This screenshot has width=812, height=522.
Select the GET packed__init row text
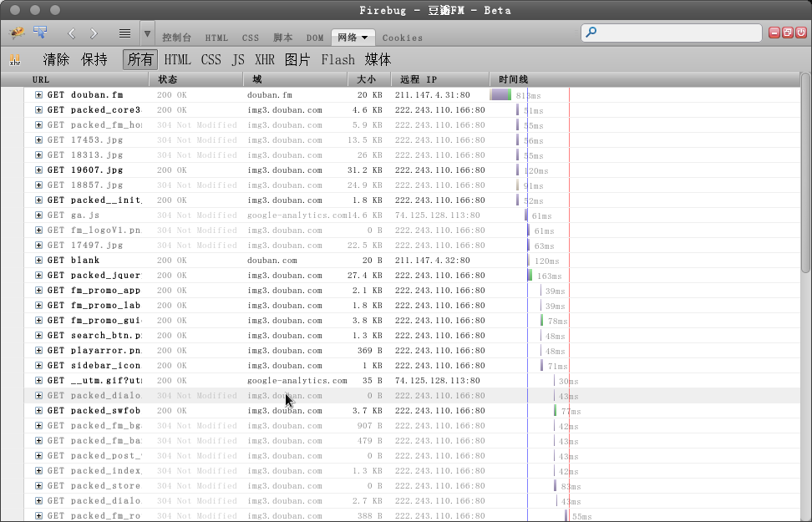pyautogui.click(x=94, y=200)
